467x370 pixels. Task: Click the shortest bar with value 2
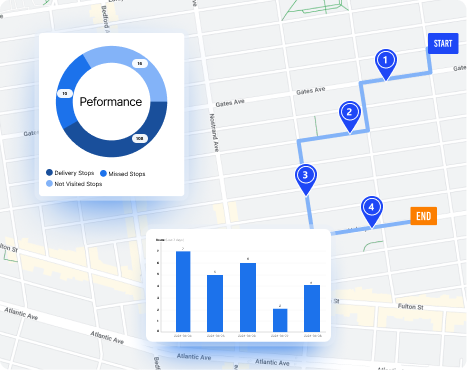[280, 320]
